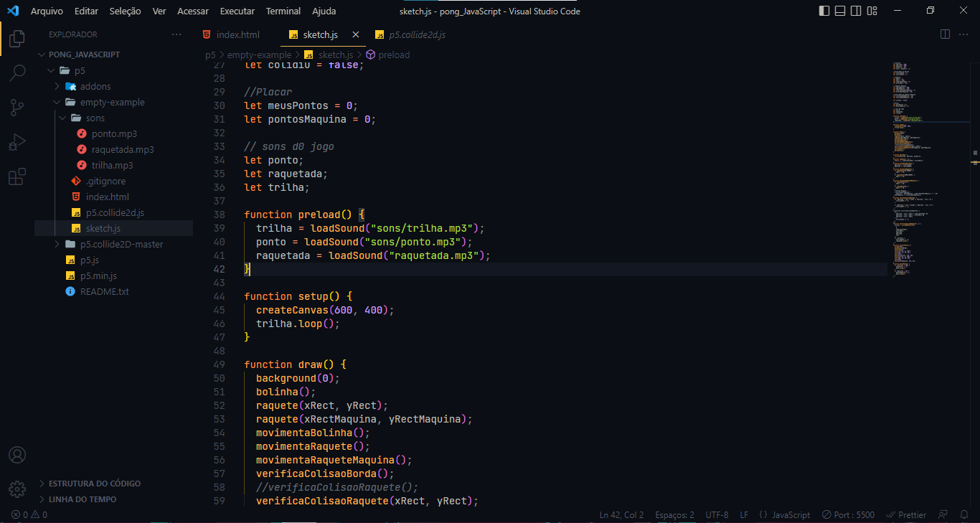Open the notifications bell icon
The image size is (980, 523).
pos(964,514)
